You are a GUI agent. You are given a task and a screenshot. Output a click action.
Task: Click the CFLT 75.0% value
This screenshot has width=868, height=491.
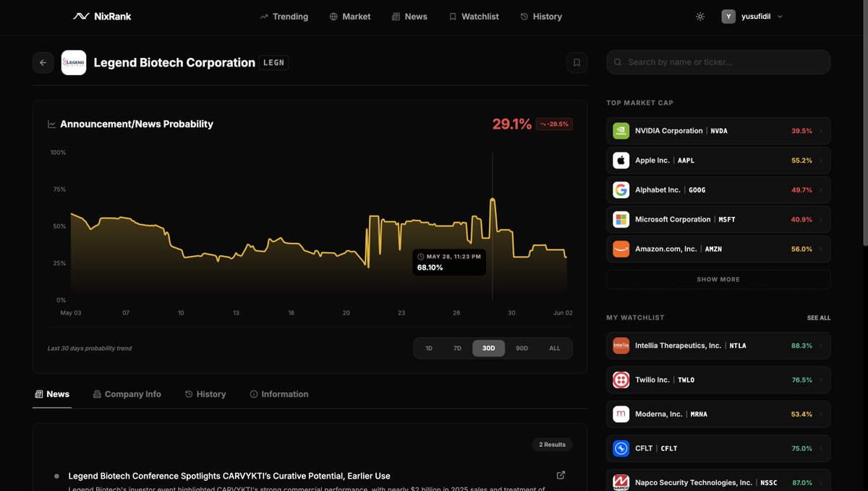pyautogui.click(x=801, y=448)
